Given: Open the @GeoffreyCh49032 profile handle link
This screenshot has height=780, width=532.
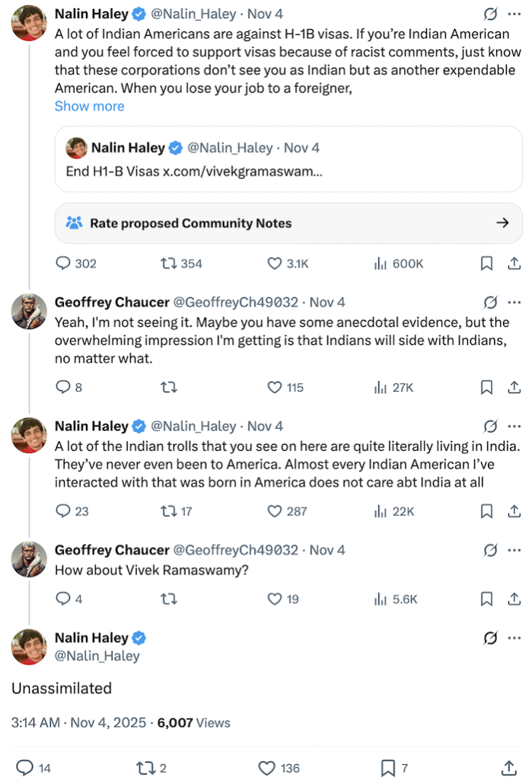Looking at the screenshot, I should (x=236, y=302).
